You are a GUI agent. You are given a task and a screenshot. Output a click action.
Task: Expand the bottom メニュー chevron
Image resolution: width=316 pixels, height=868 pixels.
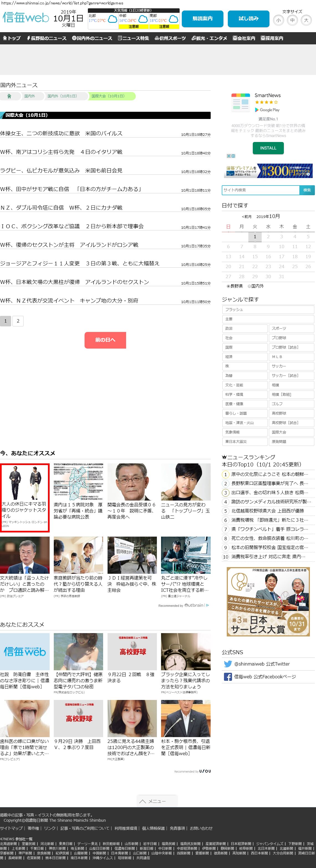pos(157,801)
